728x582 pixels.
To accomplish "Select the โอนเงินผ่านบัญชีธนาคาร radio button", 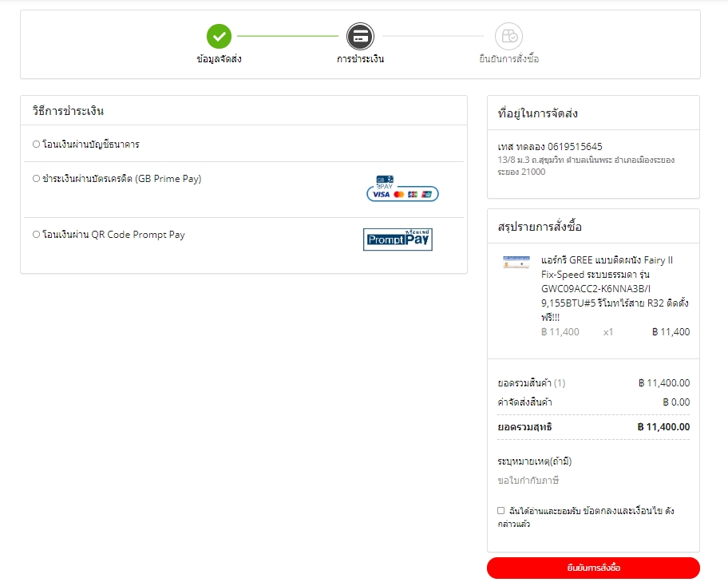I will point(36,145).
